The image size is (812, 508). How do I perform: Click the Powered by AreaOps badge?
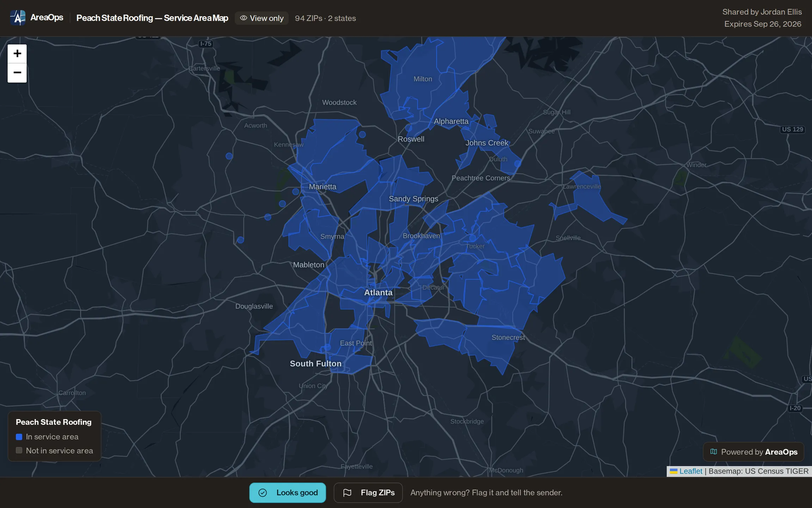point(753,452)
